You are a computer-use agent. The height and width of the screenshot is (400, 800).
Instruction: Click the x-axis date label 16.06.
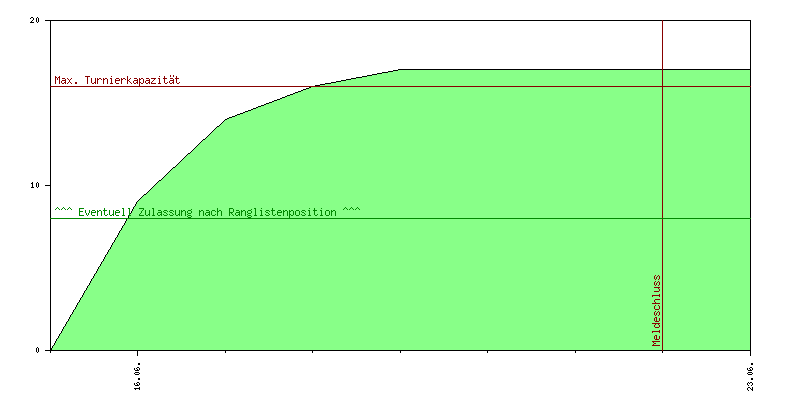click(138, 372)
